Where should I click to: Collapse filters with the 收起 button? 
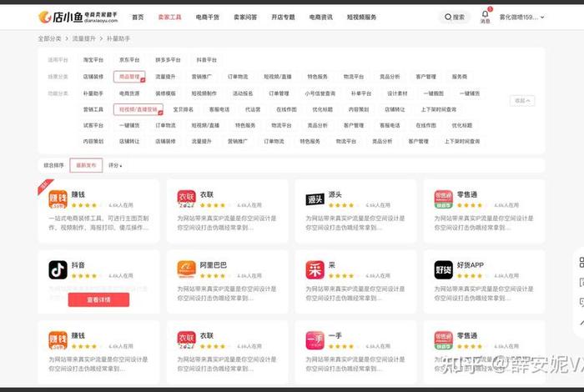[x=522, y=101]
